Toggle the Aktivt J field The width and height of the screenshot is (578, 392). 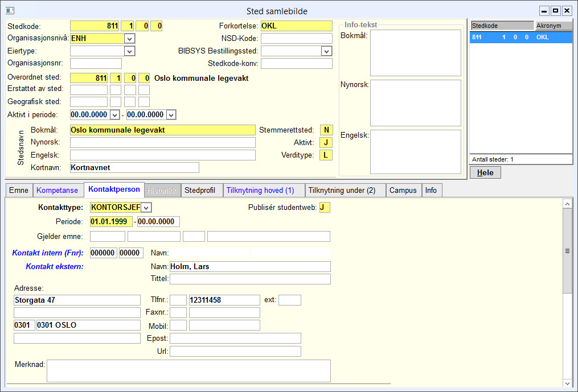pyautogui.click(x=326, y=143)
